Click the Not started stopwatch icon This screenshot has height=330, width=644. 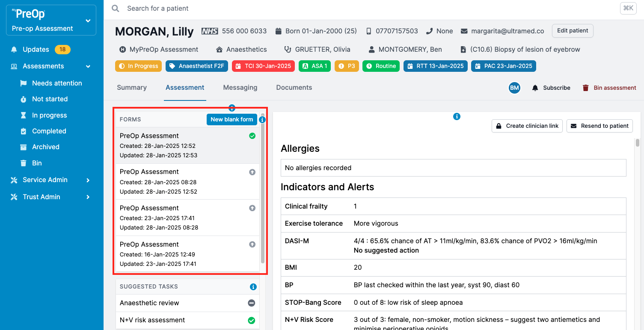click(x=24, y=99)
